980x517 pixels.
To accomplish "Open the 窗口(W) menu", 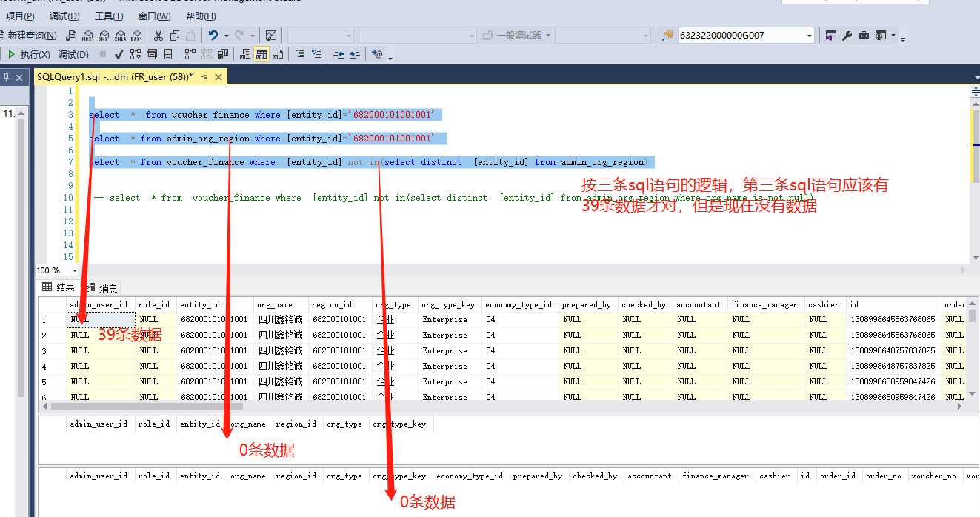I will (154, 16).
